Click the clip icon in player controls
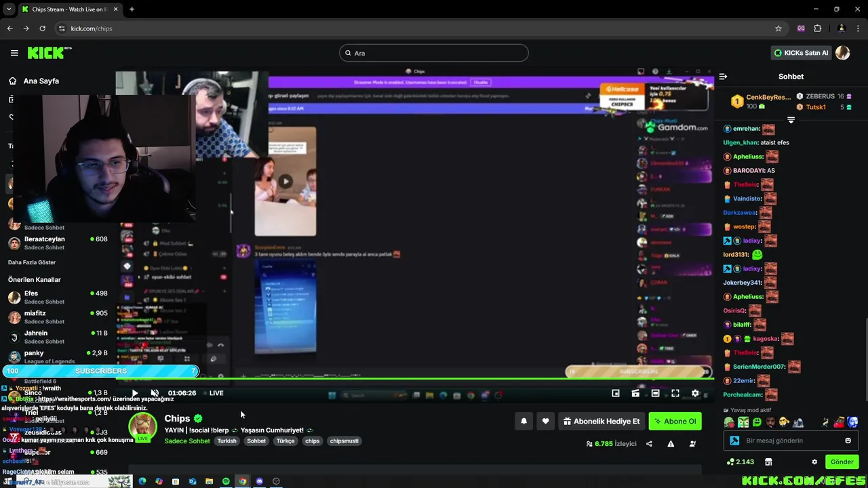 (635, 393)
